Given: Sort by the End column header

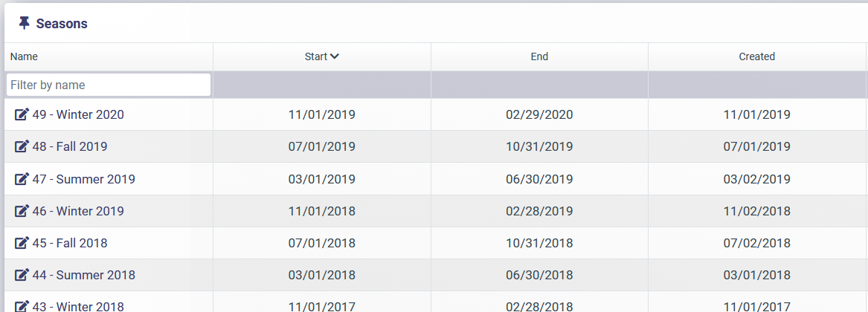Looking at the screenshot, I should (x=539, y=56).
